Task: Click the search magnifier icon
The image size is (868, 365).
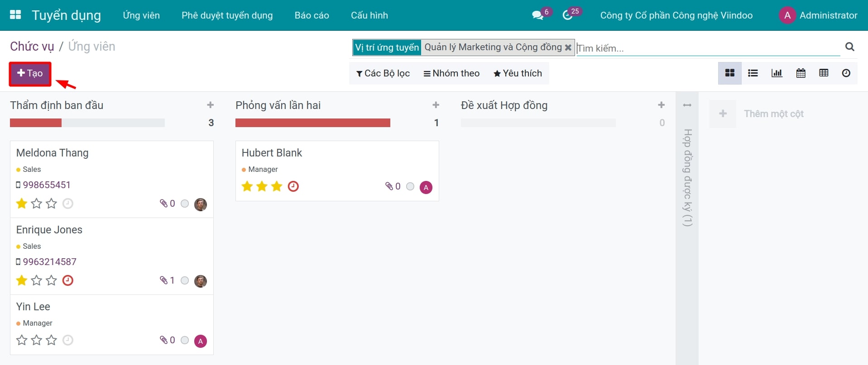Action: [x=849, y=47]
